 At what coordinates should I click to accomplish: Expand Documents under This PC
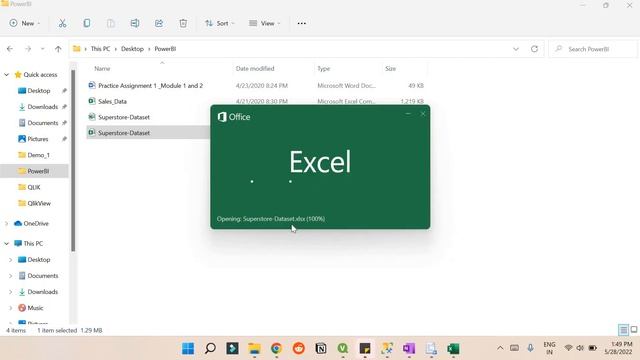(x=11, y=276)
